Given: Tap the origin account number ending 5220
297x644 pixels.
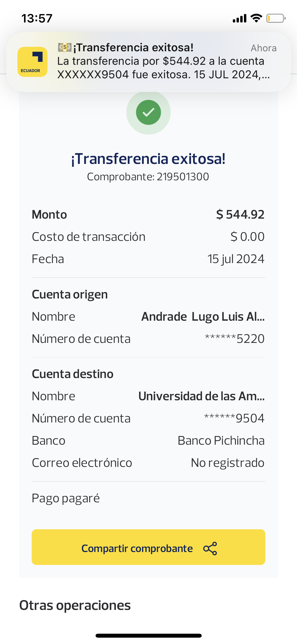Looking at the screenshot, I should [x=235, y=339].
